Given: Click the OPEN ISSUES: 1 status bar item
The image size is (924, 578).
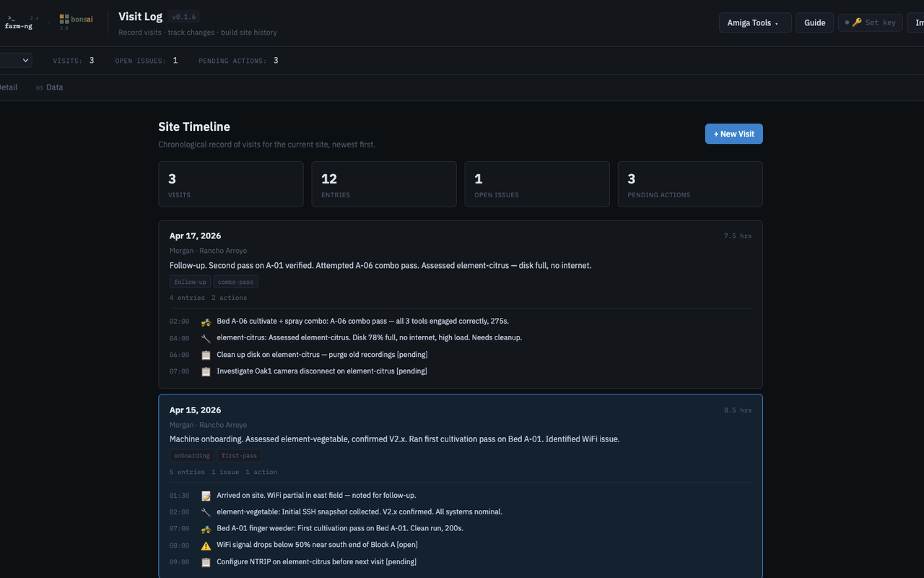Looking at the screenshot, I should 147,61.
